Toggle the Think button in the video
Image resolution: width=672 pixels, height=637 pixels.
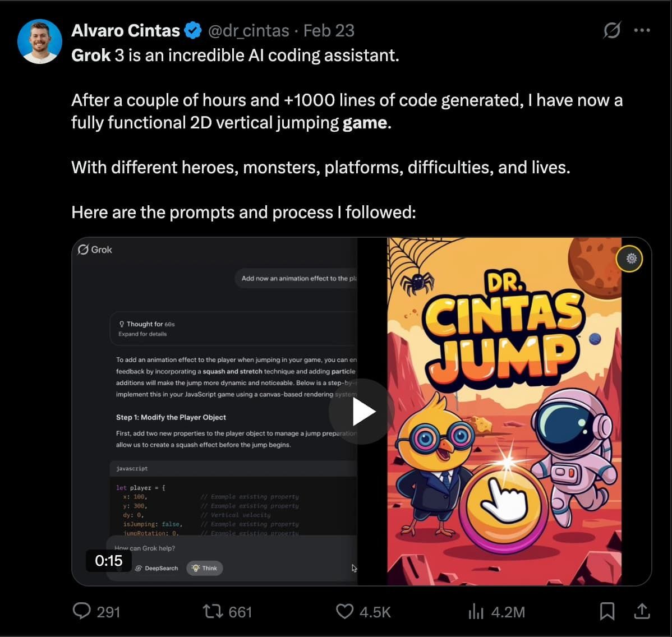pyautogui.click(x=204, y=568)
